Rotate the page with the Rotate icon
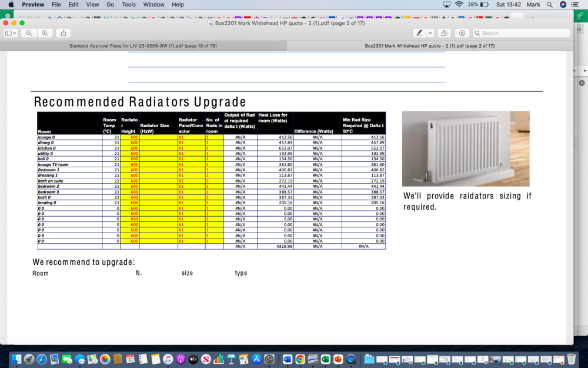 pyautogui.click(x=444, y=33)
